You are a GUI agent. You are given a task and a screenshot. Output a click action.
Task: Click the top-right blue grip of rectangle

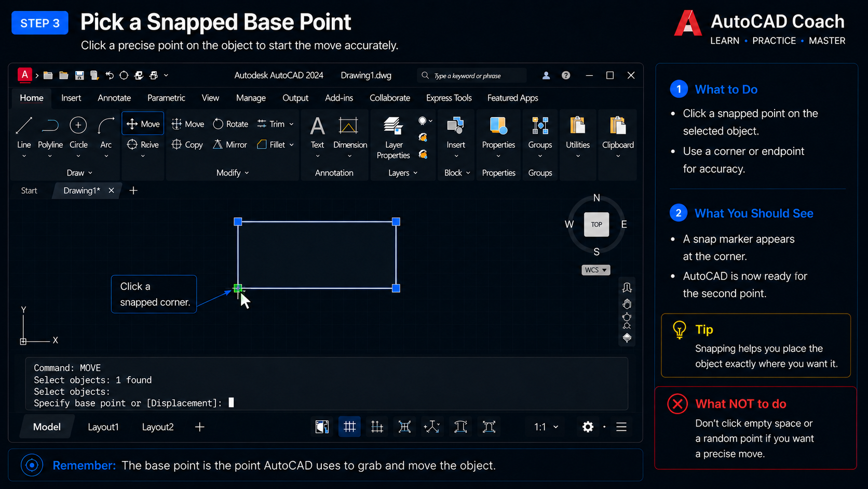396,222
